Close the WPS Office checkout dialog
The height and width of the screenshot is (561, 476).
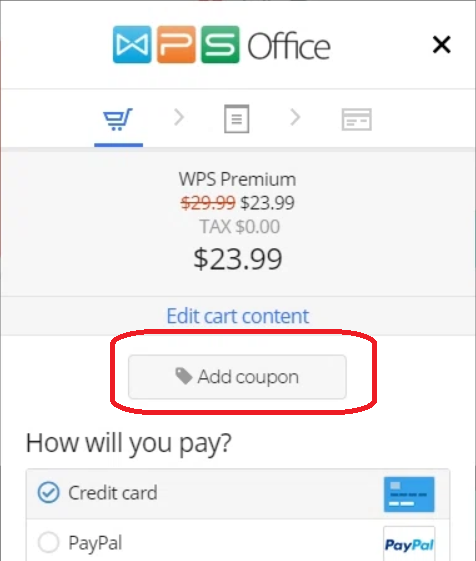(442, 45)
